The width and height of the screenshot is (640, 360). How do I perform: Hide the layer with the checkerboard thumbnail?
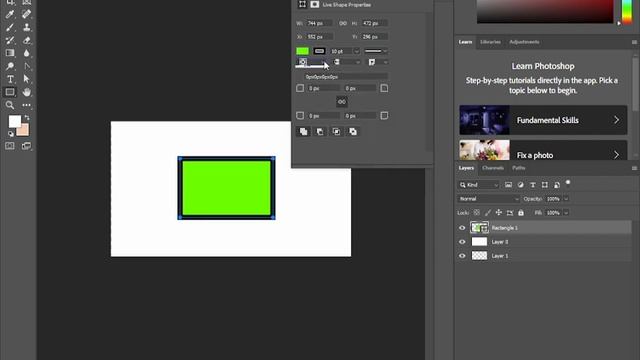[x=462, y=256]
